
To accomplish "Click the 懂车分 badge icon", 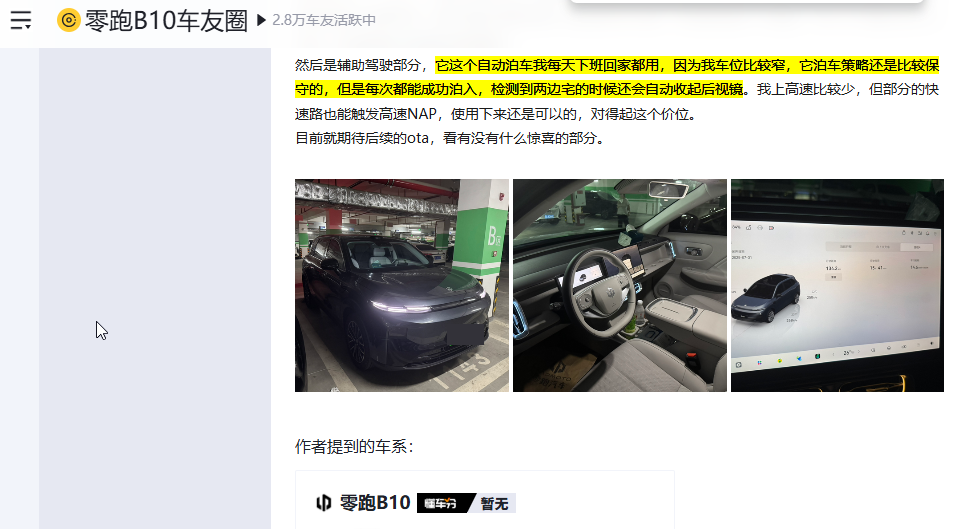I will [x=446, y=503].
